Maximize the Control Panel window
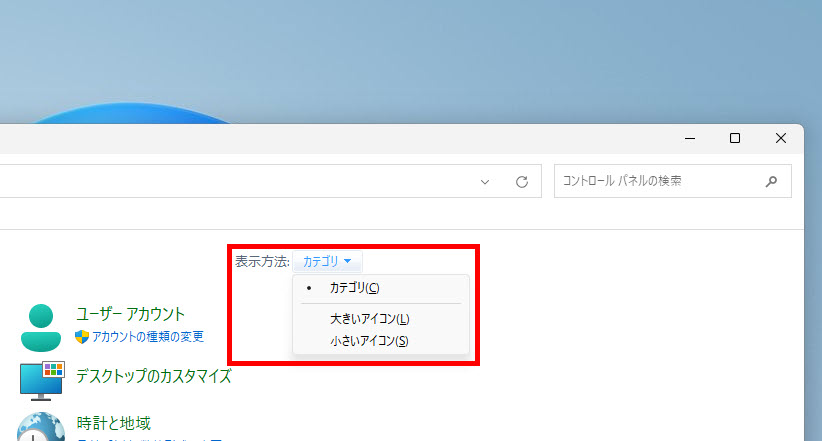The height and width of the screenshot is (441, 822). [735, 138]
